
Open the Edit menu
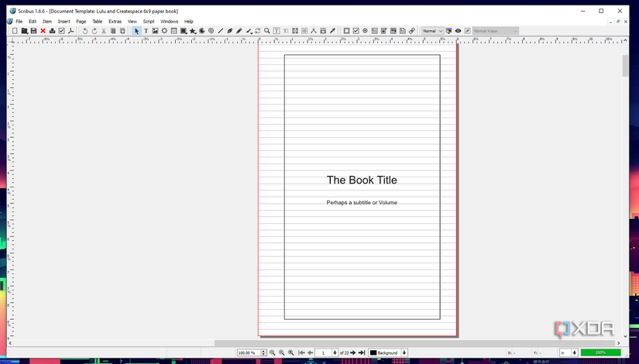[33, 22]
